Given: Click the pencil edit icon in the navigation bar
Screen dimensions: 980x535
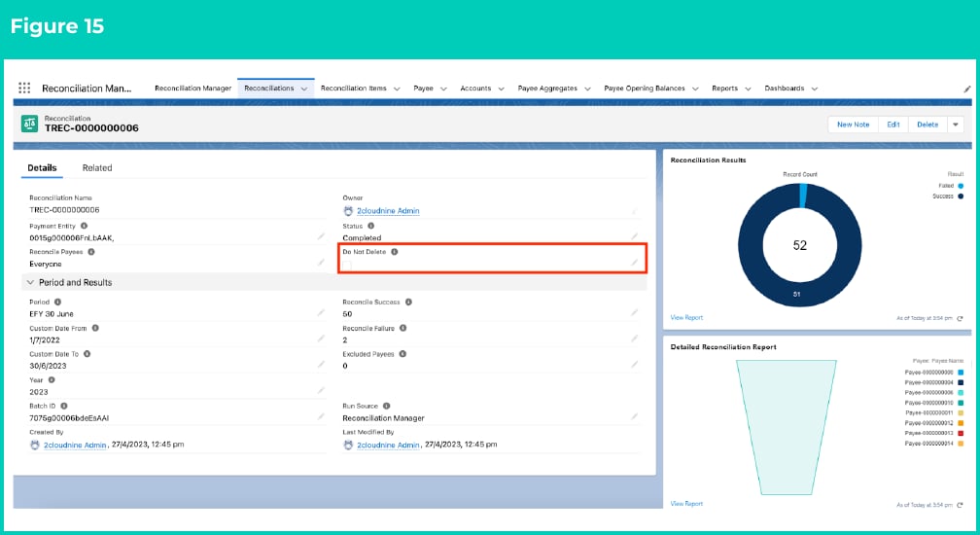Looking at the screenshot, I should click(966, 89).
